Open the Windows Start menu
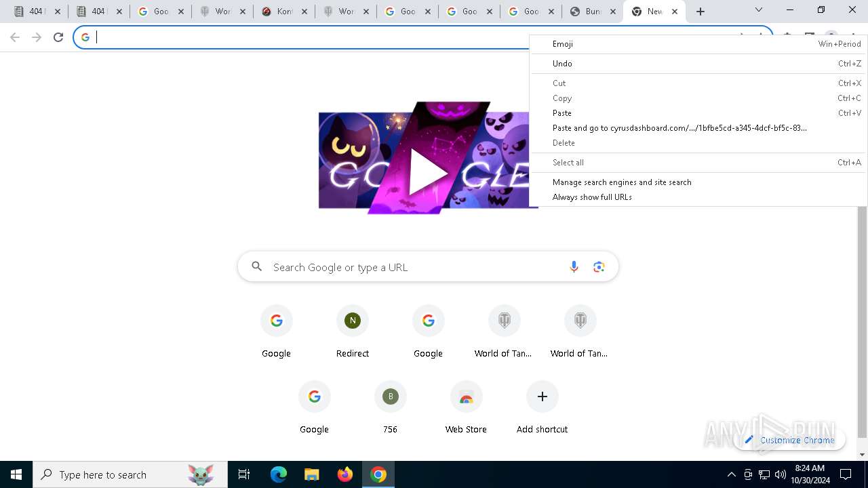868x488 pixels. pyautogui.click(x=16, y=474)
